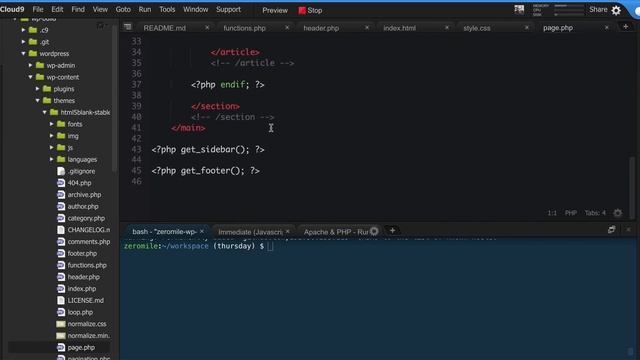Switch to the functions.php tab
Image resolution: width=640 pixels, height=360 pixels.
tap(244, 28)
